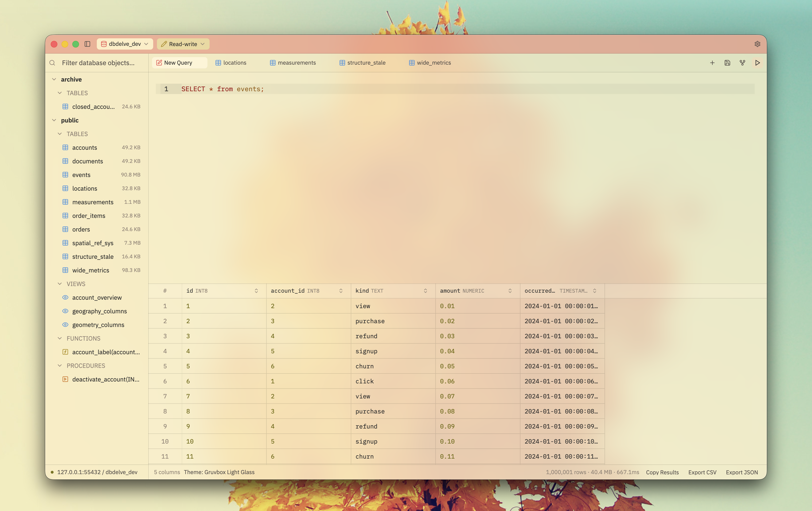Add a new tab with the plus icon
The height and width of the screenshot is (511, 812).
[712, 63]
